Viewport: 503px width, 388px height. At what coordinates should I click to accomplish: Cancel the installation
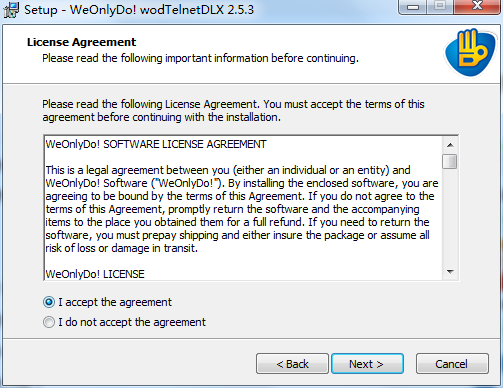coord(452,364)
